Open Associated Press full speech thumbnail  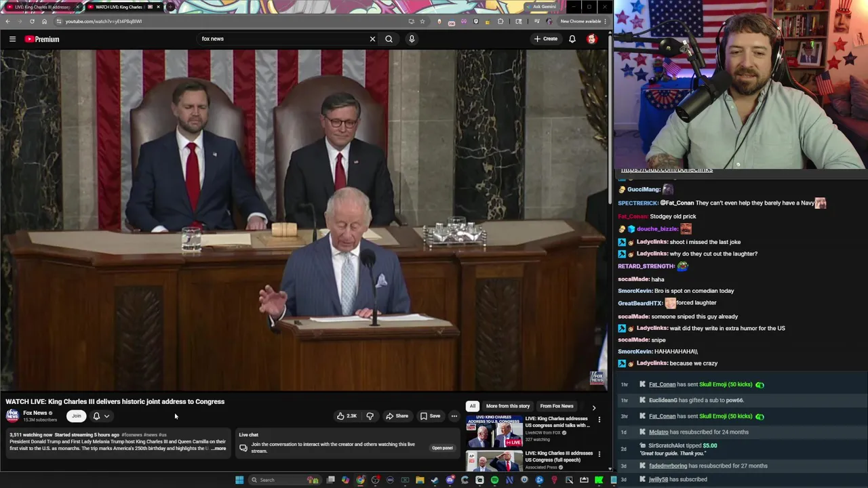[x=494, y=461]
